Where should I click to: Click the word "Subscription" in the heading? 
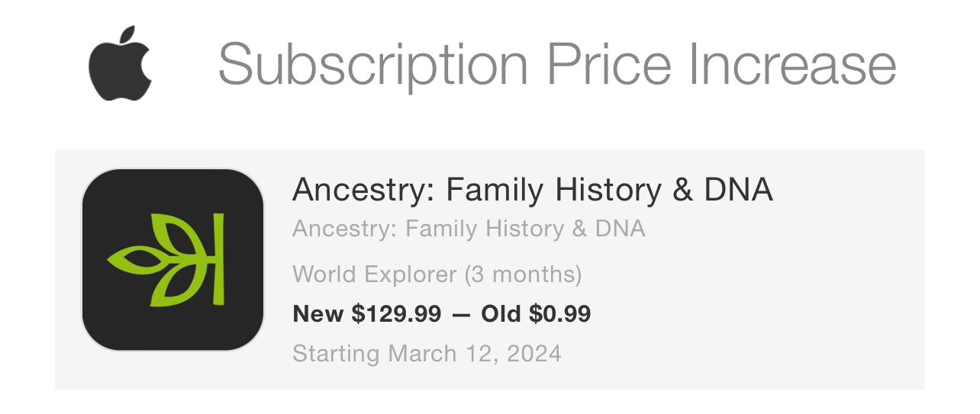pos(372,64)
